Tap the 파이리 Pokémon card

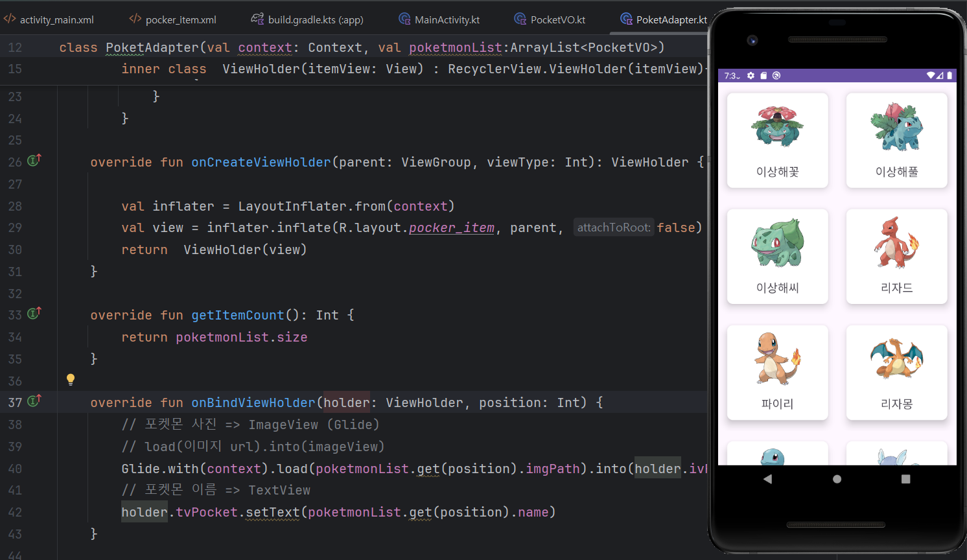point(778,373)
